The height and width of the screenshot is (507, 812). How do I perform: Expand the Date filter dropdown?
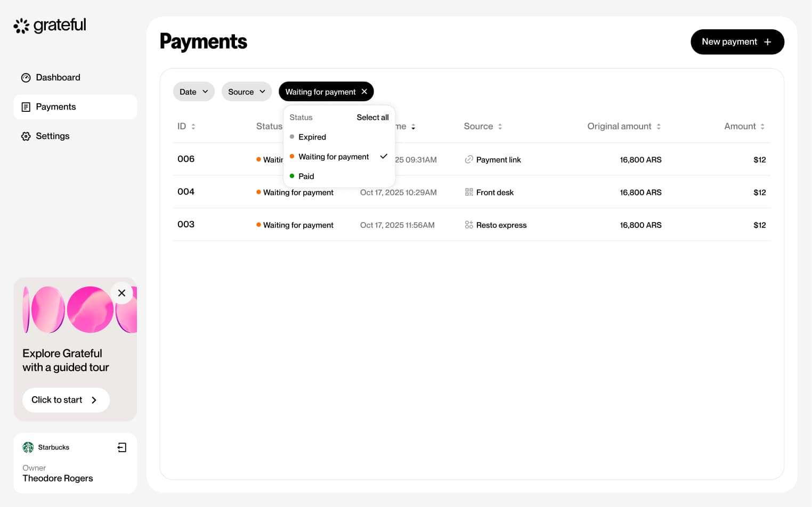tap(193, 92)
